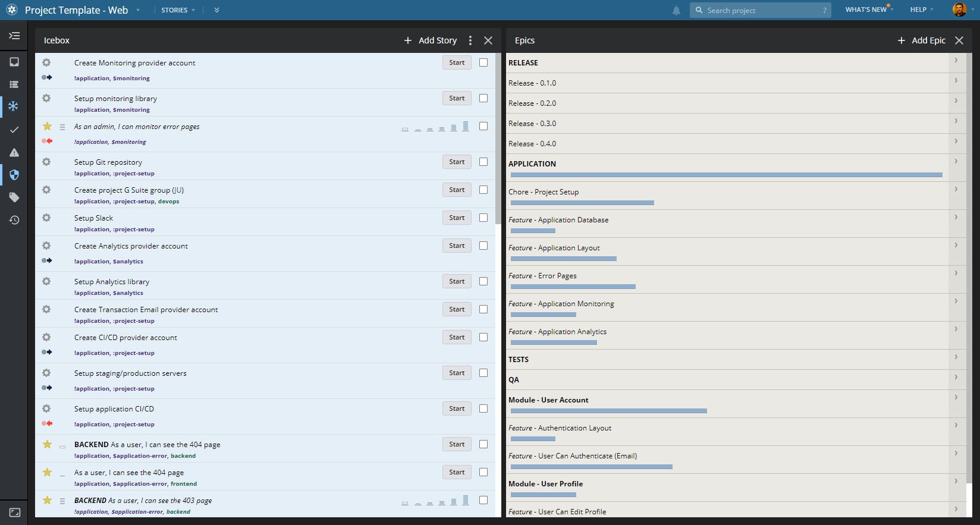The height and width of the screenshot is (525, 980).
Task: Open the Current/Backlog list sidebar icon
Action: click(14, 84)
